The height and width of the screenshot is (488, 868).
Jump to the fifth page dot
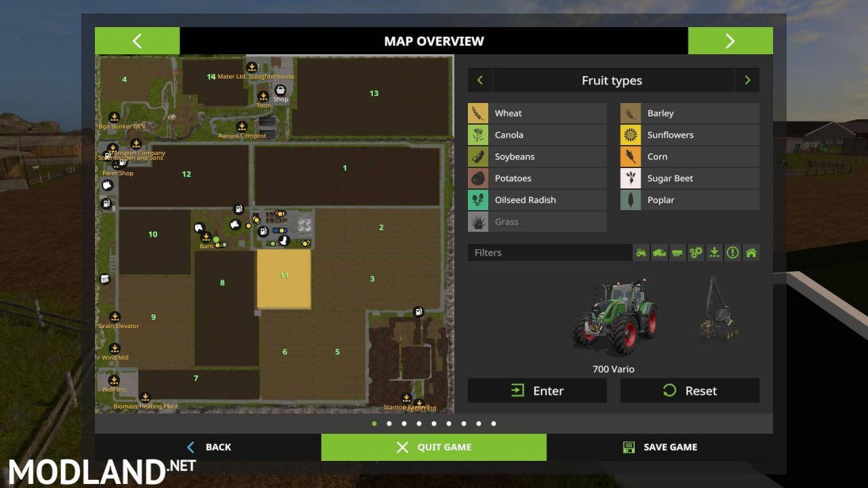click(x=434, y=424)
